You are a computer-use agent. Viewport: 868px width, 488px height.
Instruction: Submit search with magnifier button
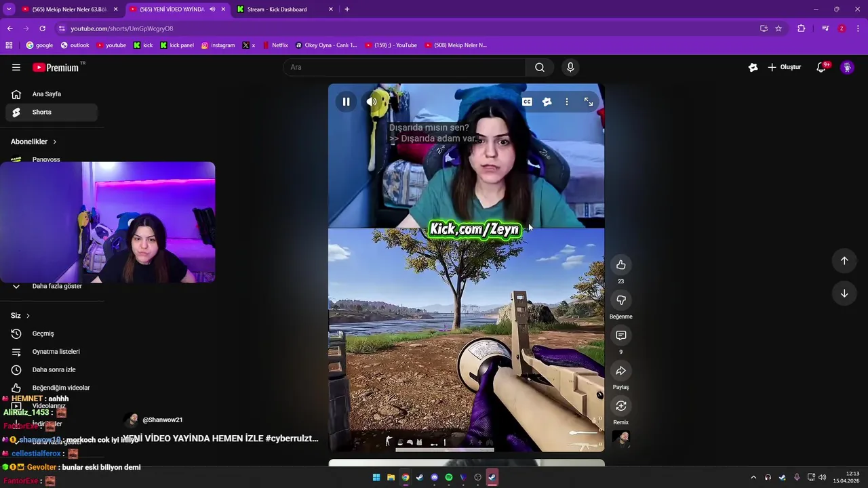coord(540,67)
